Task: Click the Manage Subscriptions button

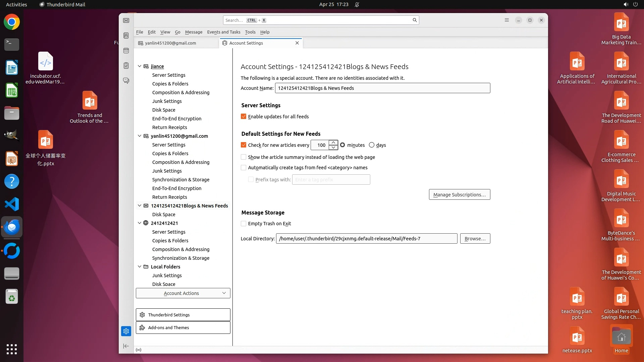Action: point(459,195)
